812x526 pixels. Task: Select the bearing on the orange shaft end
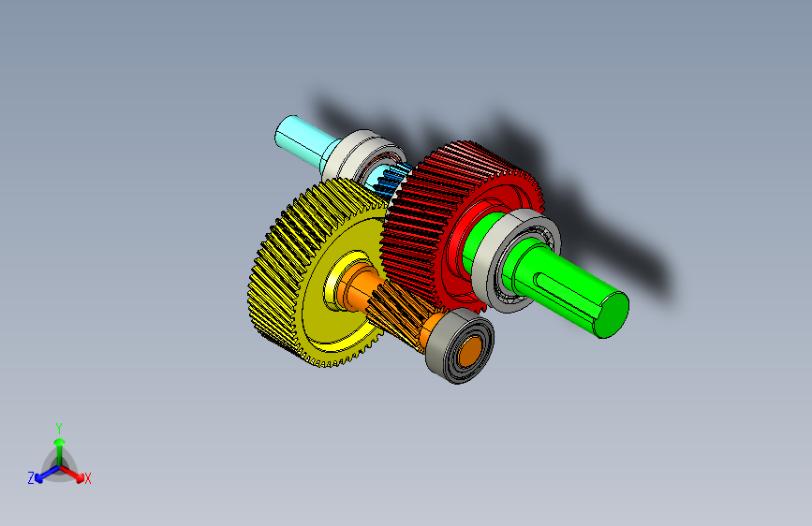(x=460, y=346)
